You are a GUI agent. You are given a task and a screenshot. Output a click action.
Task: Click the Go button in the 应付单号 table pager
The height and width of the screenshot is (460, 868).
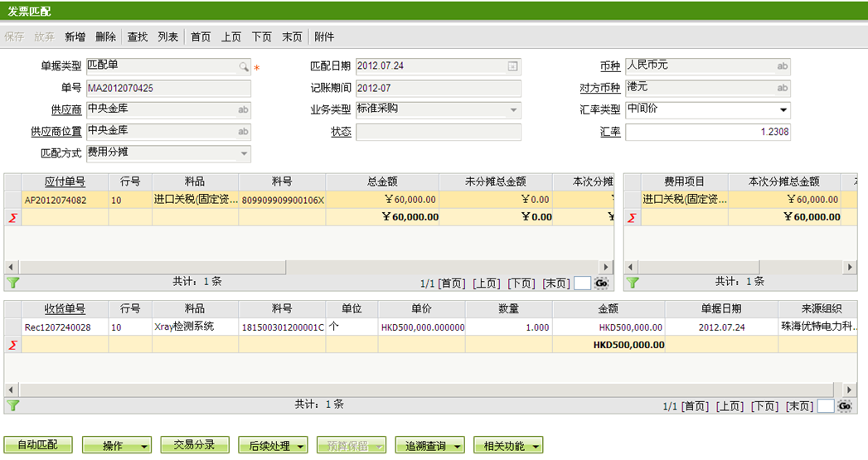pos(602,283)
